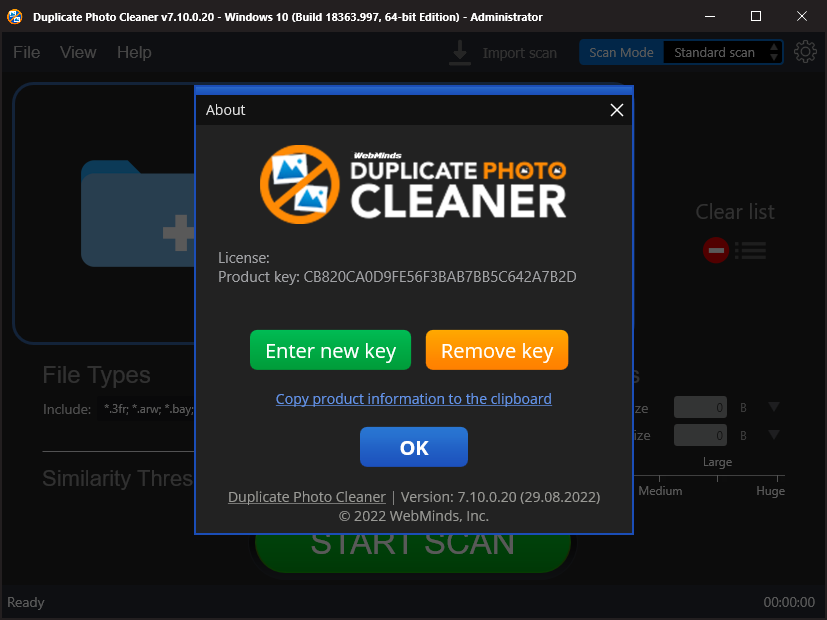Click the Huge mark on the size slider
Viewport: 827px width, 620px height.
pos(770,490)
